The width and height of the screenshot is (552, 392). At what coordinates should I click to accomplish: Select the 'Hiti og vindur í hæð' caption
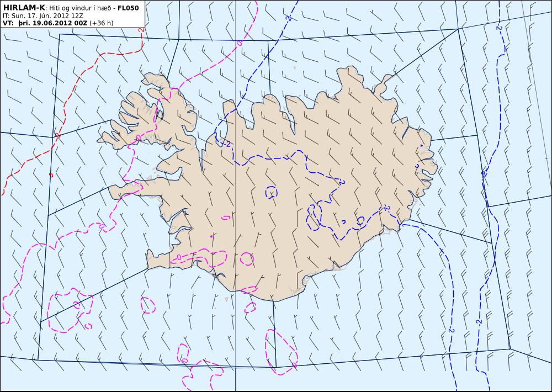coord(80,8)
